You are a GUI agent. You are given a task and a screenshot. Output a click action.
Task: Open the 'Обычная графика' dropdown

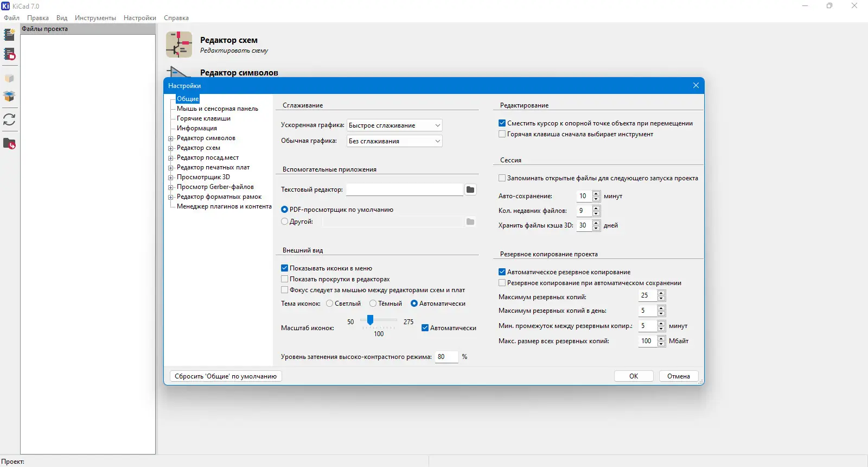pyautogui.click(x=394, y=141)
